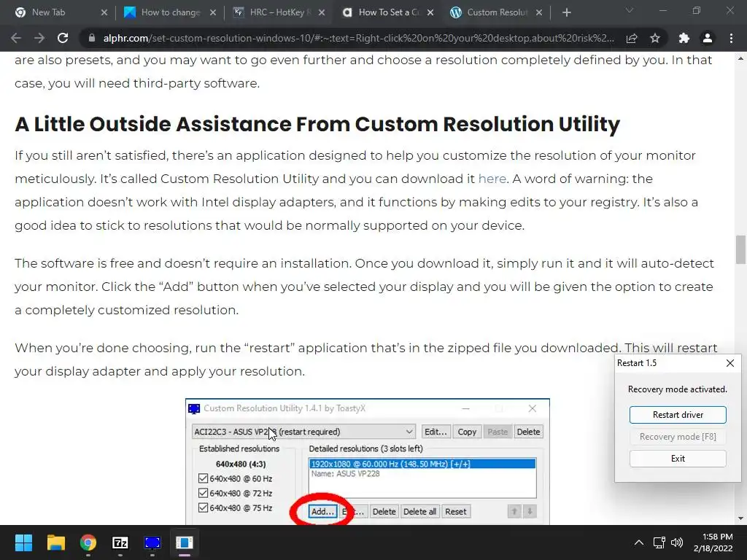Open the Windows Start menu
The image size is (747, 560).
coord(23,542)
